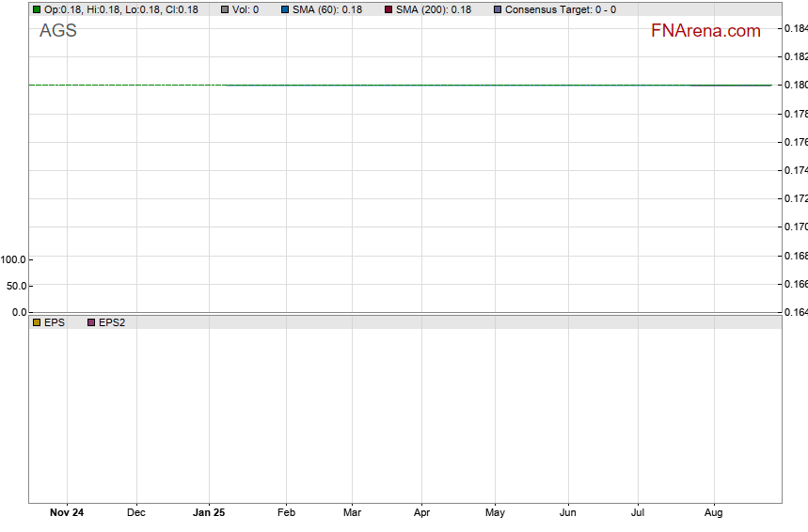
Task: Click the 'Aug' month axis label
Action: tap(713, 512)
